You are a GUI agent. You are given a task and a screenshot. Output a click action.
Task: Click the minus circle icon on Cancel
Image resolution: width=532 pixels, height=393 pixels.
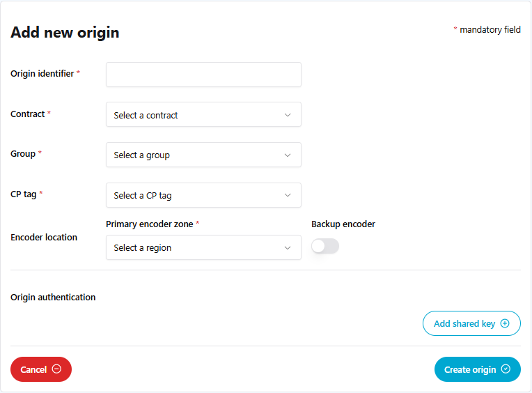pos(57,369)
